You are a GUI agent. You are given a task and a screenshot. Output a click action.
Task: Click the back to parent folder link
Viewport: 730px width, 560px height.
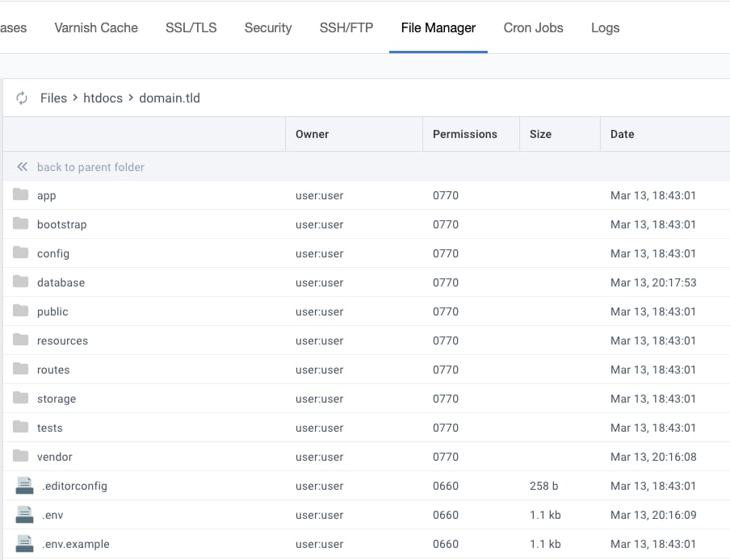pos(90,167)
